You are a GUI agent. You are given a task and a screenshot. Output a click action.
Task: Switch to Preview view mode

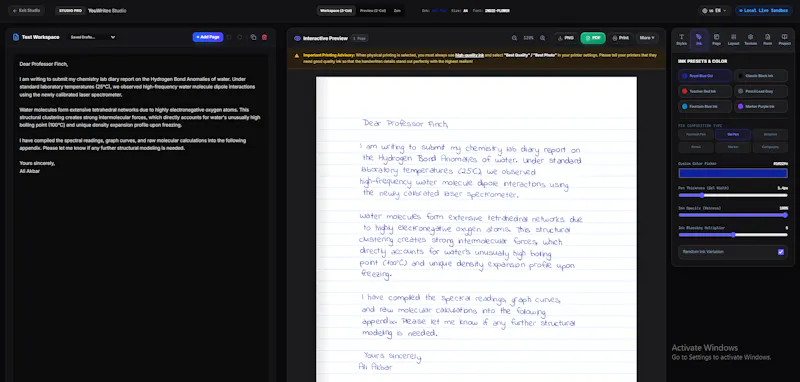point(372,10)
